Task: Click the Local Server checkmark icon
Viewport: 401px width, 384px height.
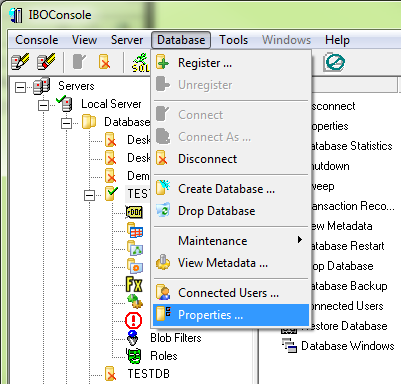Action: [x=64, y=103]
